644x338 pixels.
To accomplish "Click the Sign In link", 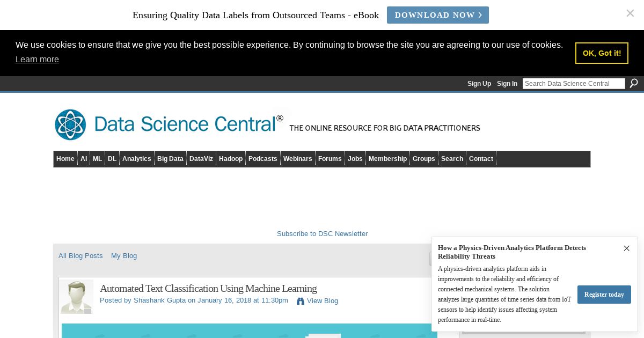I will [507, 84].
